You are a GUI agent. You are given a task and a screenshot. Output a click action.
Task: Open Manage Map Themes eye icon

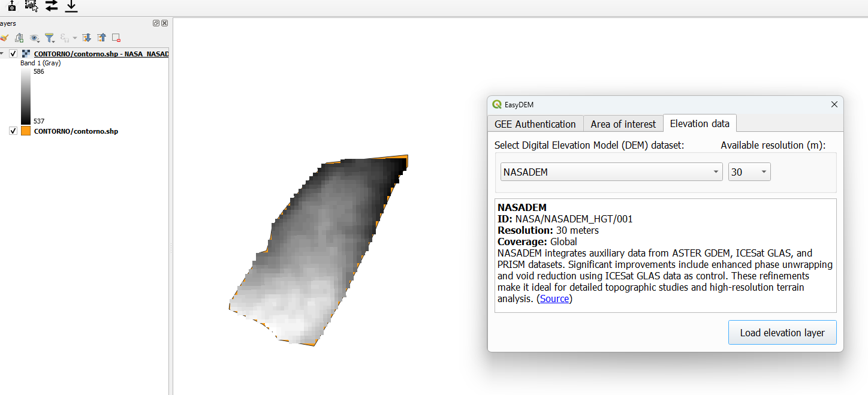pyautogui.click(x=34, y=37)
